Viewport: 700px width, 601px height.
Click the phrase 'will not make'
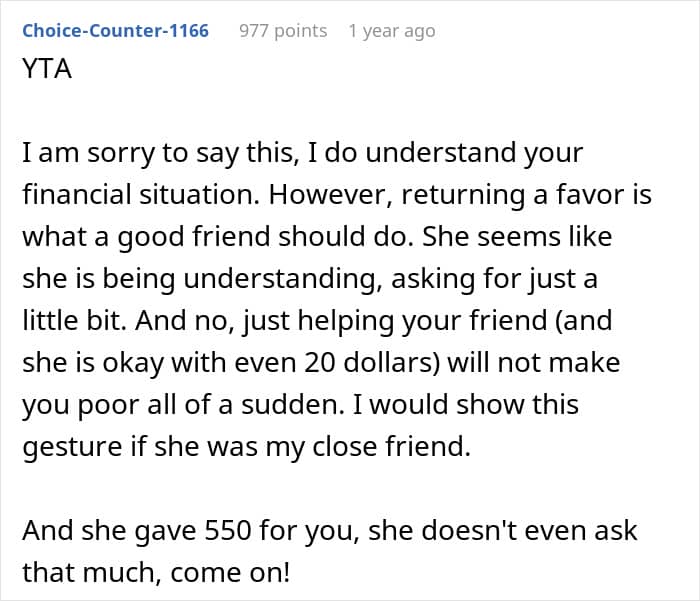point(533,363)
